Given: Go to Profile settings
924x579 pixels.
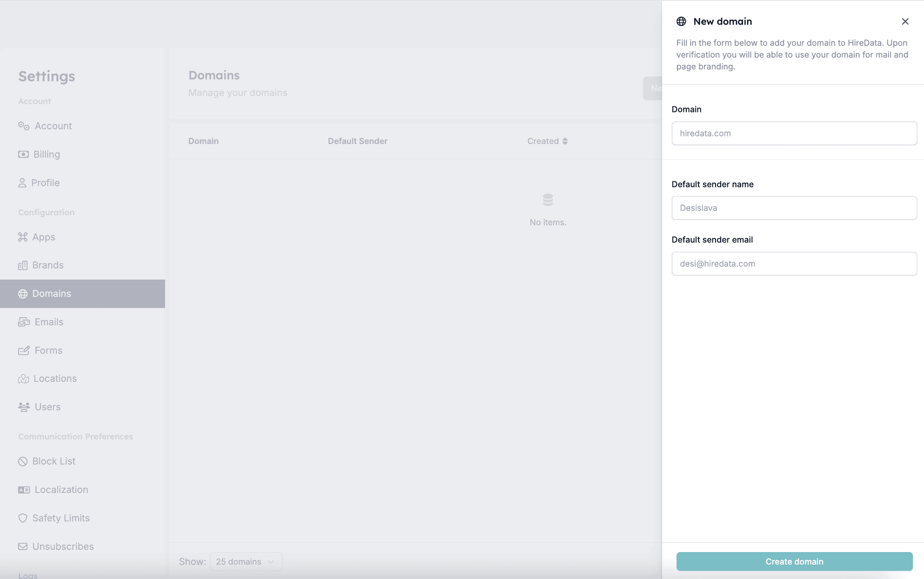Looking at the screenshot, I should click(x=82, y=183).
